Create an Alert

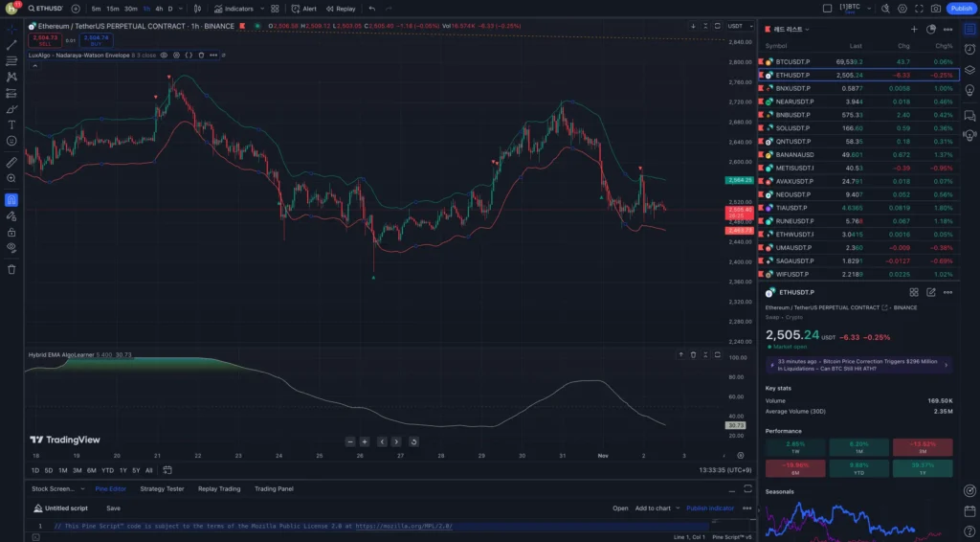(303, 9)
